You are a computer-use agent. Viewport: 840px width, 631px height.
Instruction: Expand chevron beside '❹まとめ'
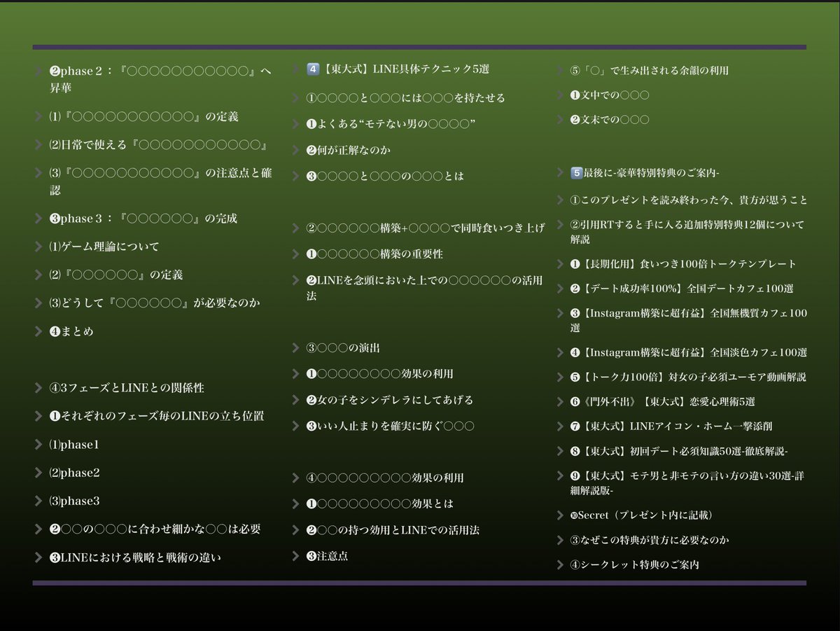(38, 331)
